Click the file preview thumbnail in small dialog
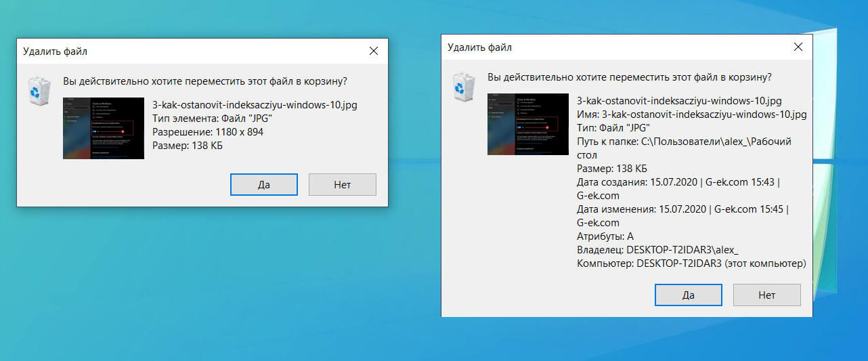The width and height of the screenshot is (868, 361). (x=104, y=128)
